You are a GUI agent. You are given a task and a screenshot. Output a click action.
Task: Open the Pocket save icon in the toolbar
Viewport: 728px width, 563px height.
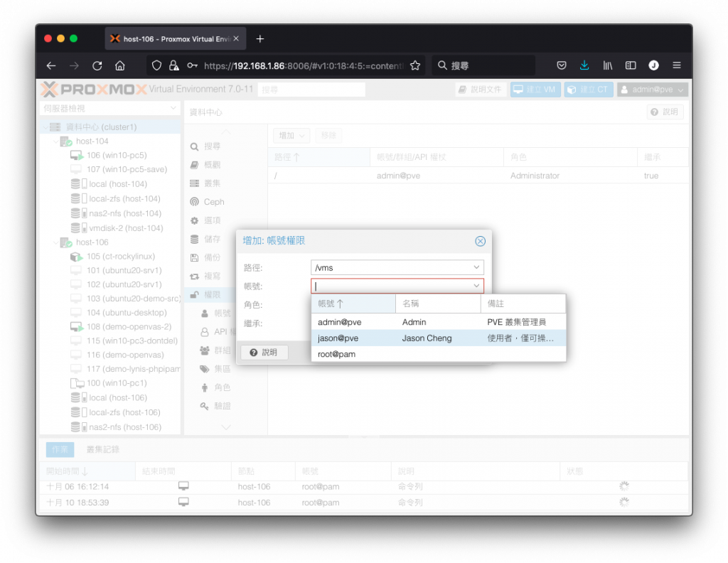562,65
